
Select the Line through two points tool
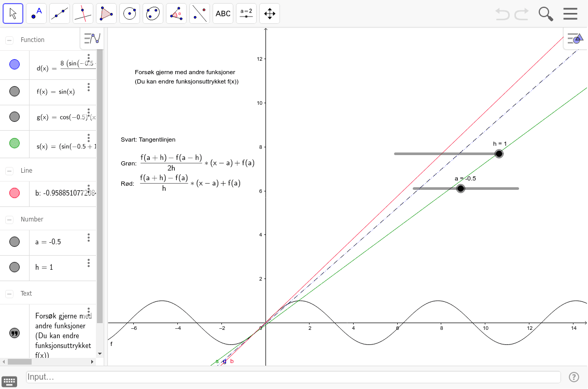pos(60,13)
